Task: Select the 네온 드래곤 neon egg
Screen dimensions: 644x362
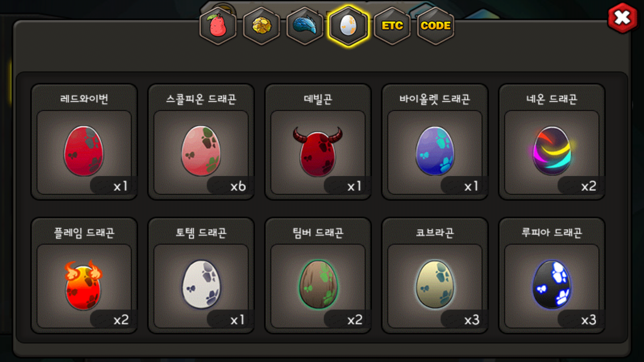Action: [x=552, y=151]
